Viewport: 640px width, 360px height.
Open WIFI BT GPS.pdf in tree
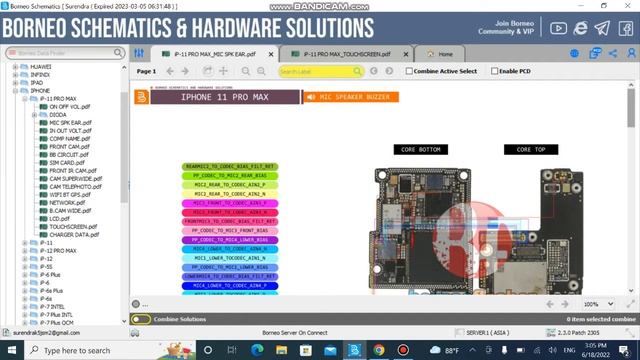click(x=70, y=195)
